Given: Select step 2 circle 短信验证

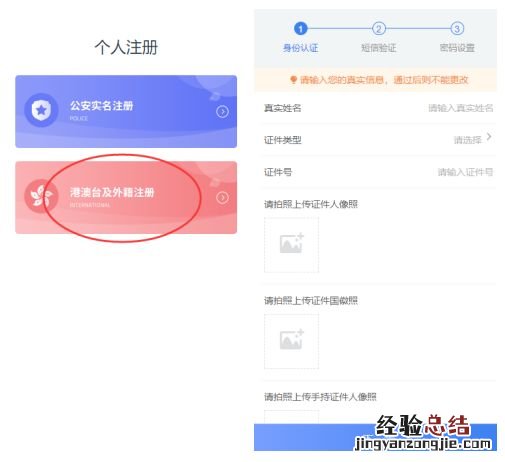Looking at the screenshot, I should coord(379,29).
